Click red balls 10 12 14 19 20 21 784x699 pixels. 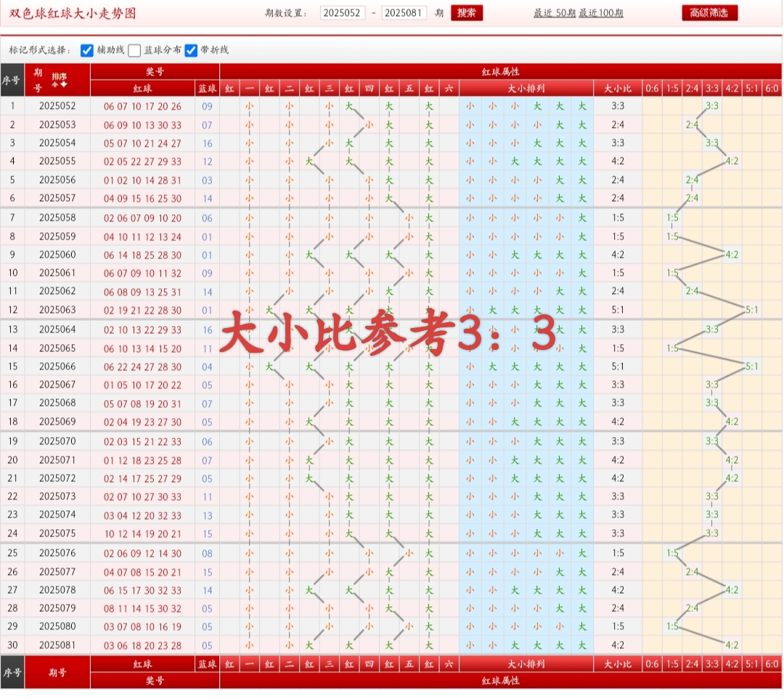142,534
